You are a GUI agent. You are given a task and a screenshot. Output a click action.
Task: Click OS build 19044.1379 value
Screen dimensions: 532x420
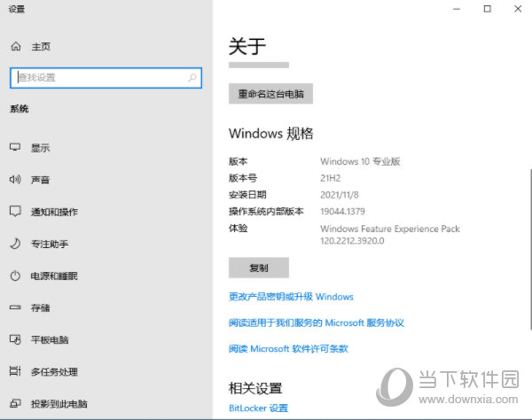(342, 212)
